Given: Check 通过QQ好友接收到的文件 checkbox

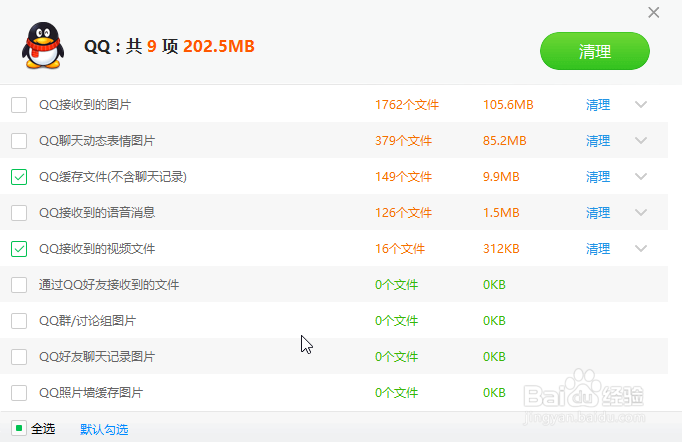Looking at the screenshot, I should (19, 285).
